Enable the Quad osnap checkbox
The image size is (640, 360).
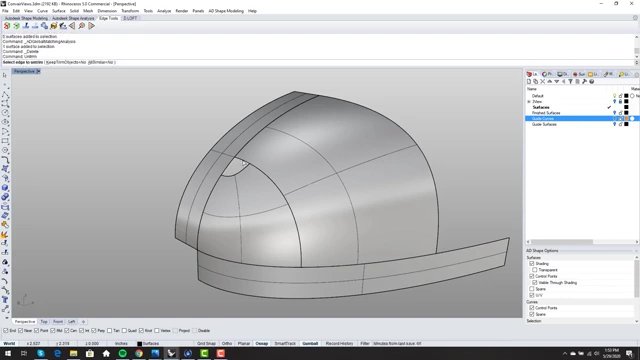124,331
